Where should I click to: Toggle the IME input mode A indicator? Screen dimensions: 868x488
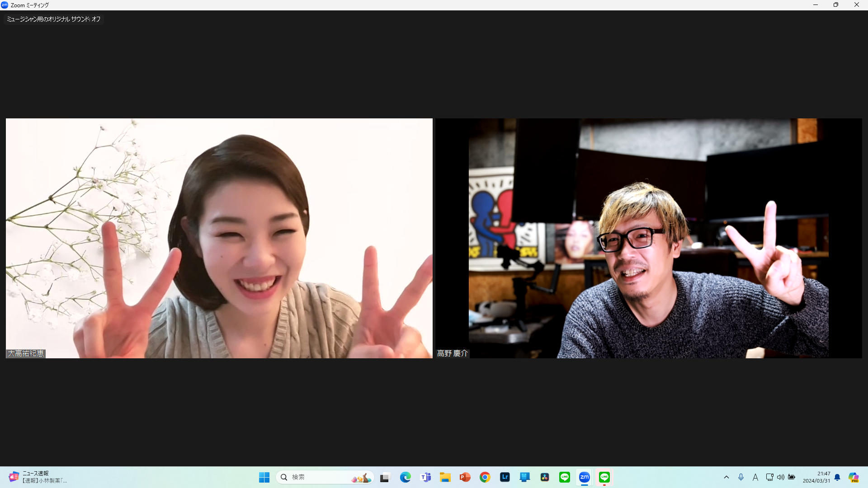(x=755, y=477)
